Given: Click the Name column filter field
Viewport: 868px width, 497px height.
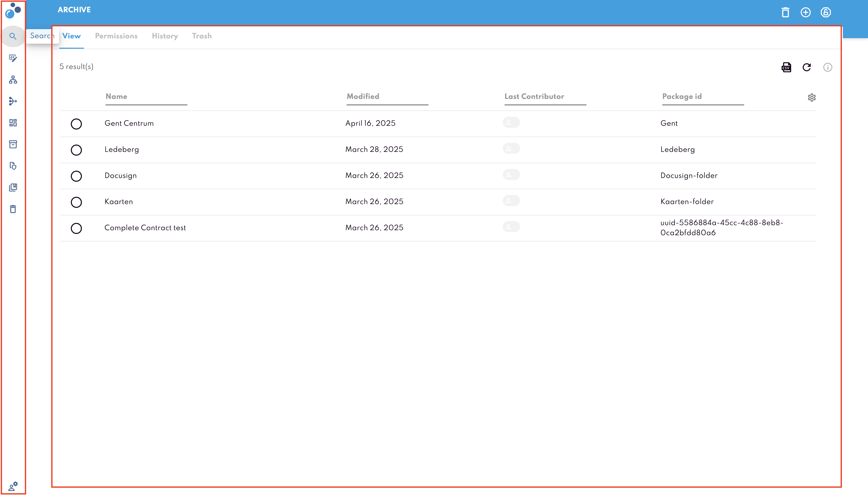Looking at the screenshot, I should tap(146, 97).
